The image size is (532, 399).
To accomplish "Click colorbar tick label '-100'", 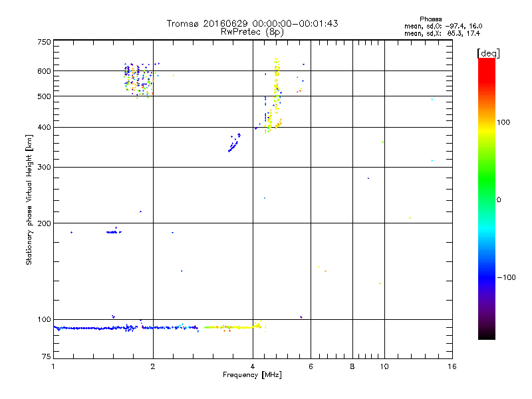I will 506,277.
